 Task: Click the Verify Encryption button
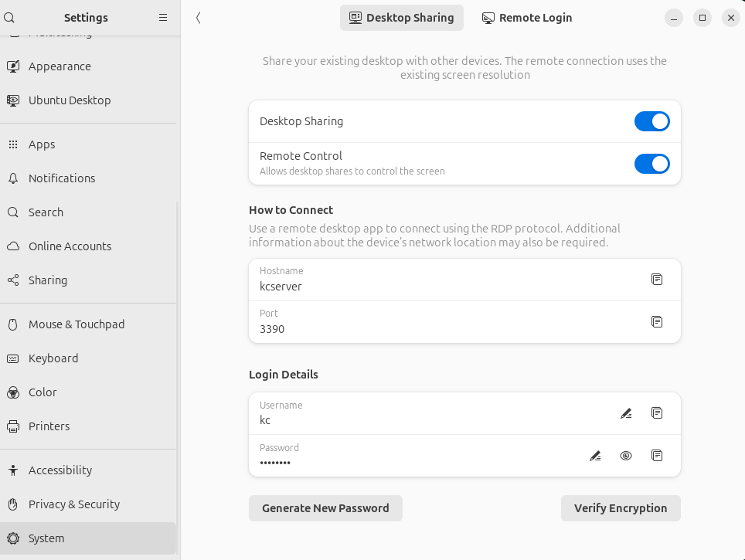pos(620,508)
